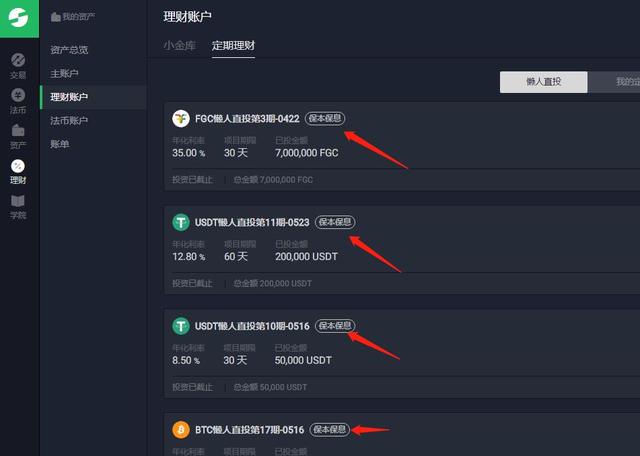Click the USDT icon for 第11期-0523
This screenshot has height=456, width=640.
(x=181, y=222)
